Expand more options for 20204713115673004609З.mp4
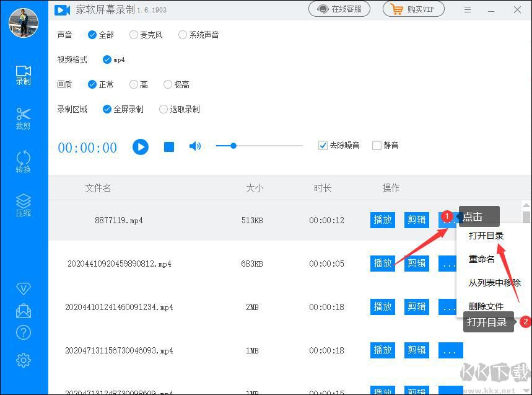532x395 pixels. tap(450, 350)
